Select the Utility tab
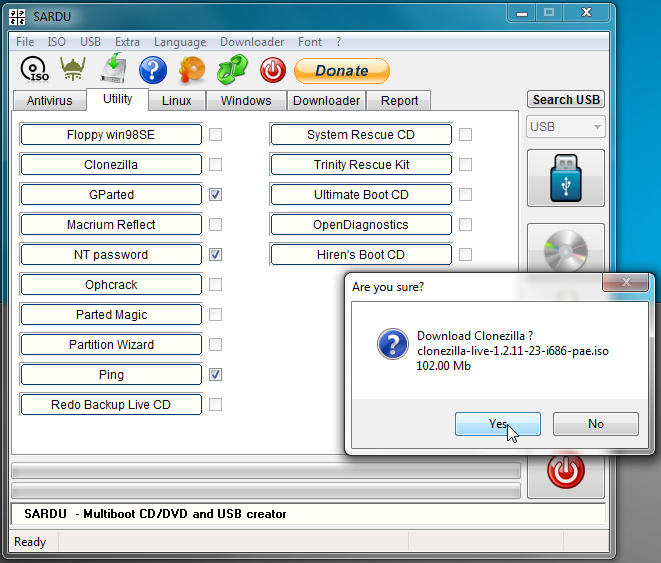Viewport: 661px width, 563px height. (x=118, y=99)
